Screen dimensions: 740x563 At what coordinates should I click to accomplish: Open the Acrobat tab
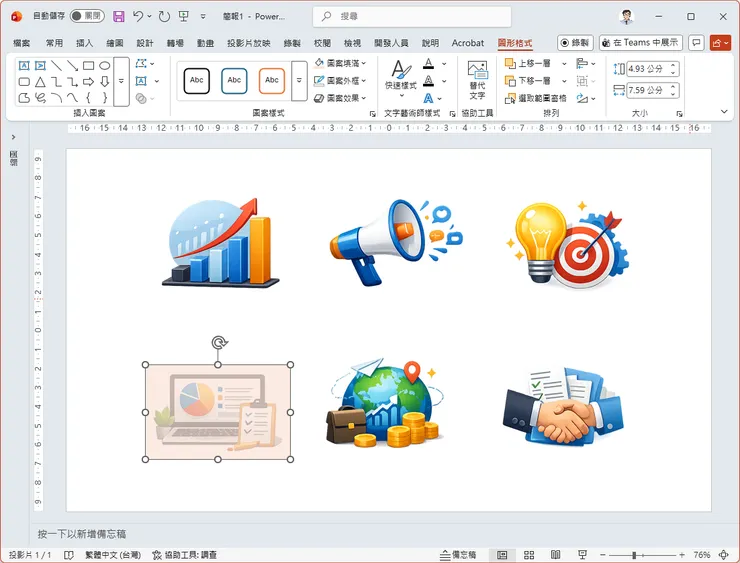[x=468, y=43]
